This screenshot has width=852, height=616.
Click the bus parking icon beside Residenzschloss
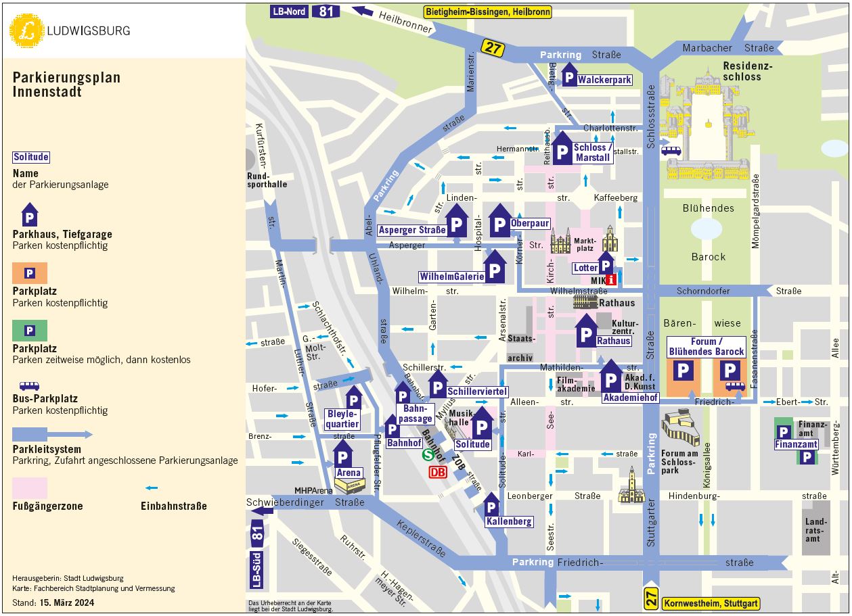pos(671,151)
